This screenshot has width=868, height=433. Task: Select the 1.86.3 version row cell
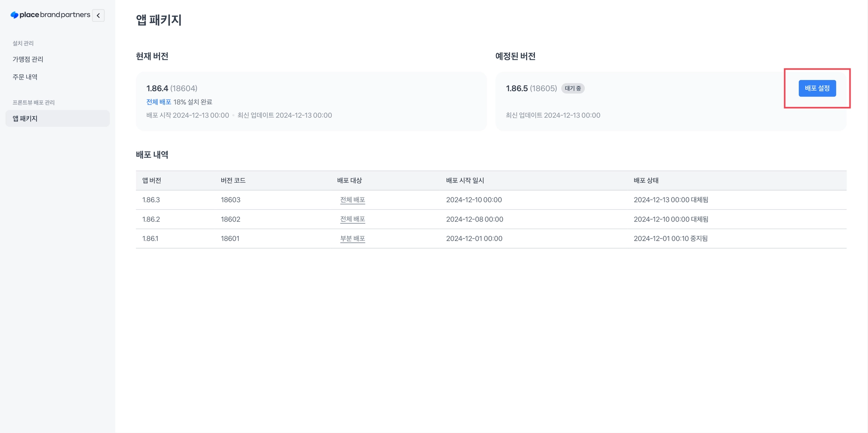[x=151, y=200]
